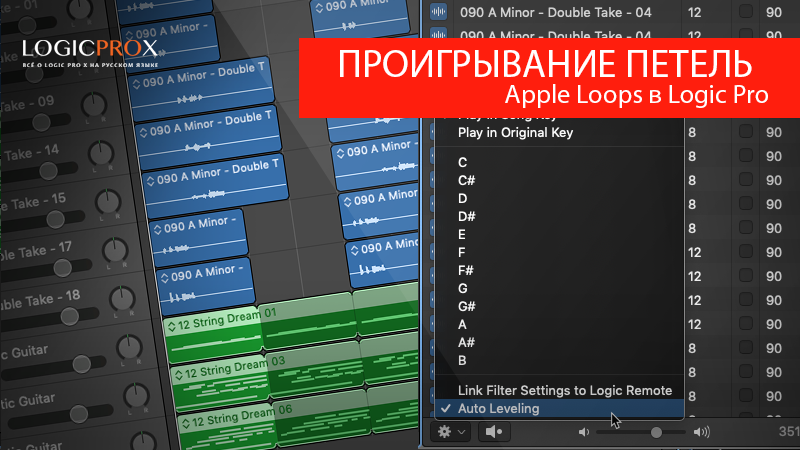The image size is (800, 450).
Task: Select key E from the menu
Action: pyautogui.click(x=462, y=235)
